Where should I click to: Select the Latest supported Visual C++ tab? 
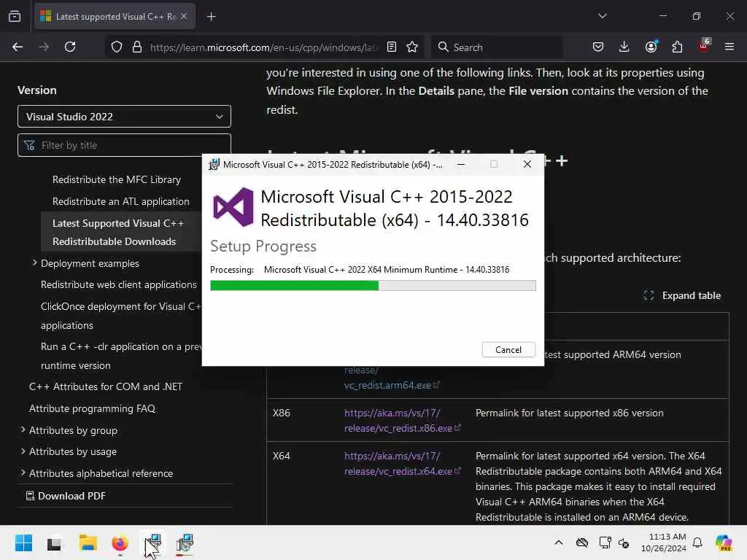click(x=115, y=17)
